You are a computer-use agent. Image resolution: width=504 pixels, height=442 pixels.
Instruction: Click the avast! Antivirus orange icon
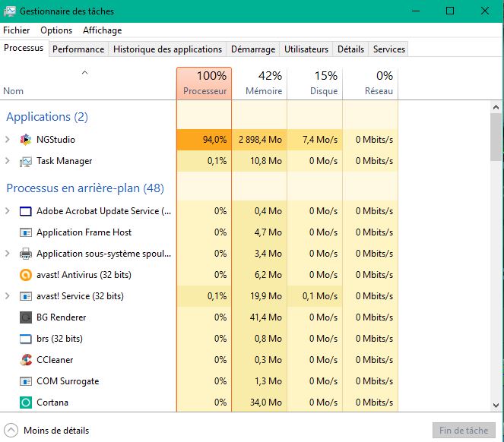pos(25,275)
